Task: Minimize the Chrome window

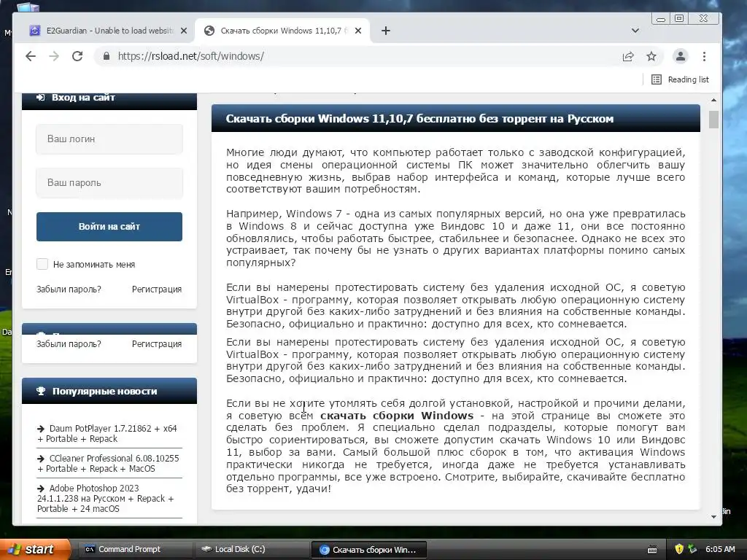Action: [x=661, y=18]
